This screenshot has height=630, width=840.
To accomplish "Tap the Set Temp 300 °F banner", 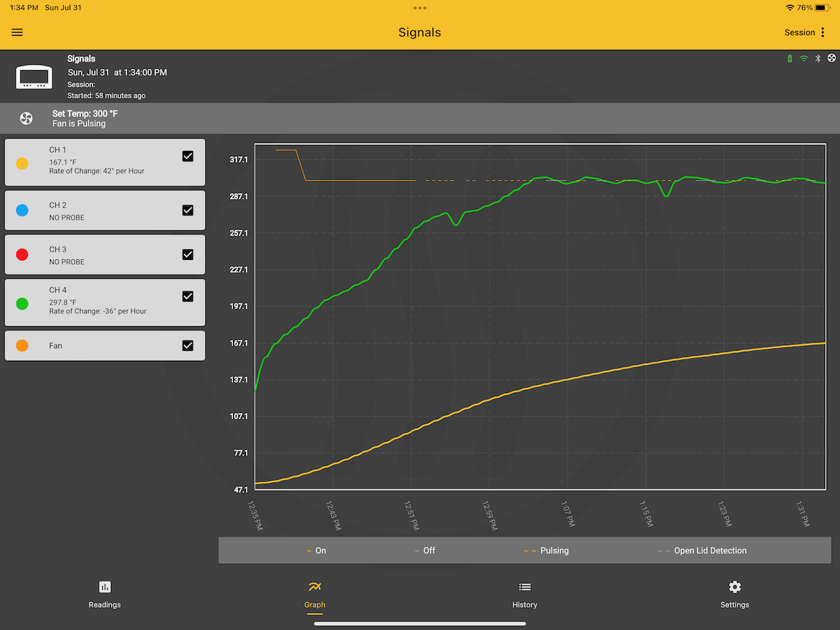I will point(85,119).
